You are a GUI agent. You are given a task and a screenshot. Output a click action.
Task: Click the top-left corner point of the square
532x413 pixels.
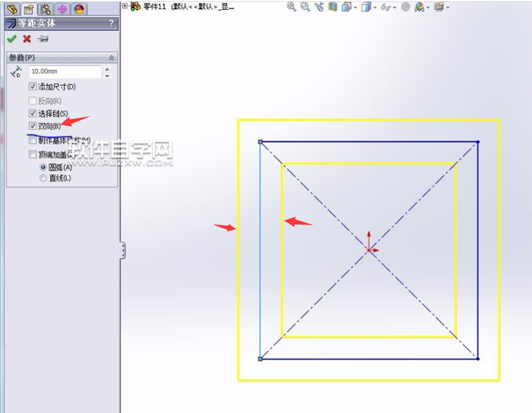pyautogui.click(x=260, y=142)
